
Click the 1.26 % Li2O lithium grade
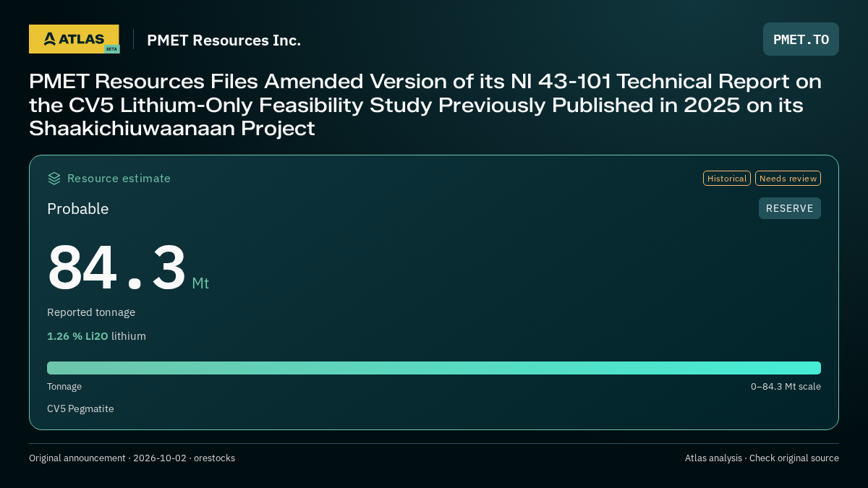96,336
